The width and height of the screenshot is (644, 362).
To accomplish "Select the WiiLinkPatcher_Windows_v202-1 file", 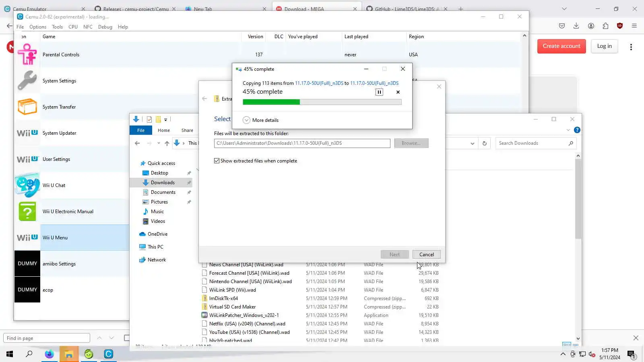I will coord(244,315).
